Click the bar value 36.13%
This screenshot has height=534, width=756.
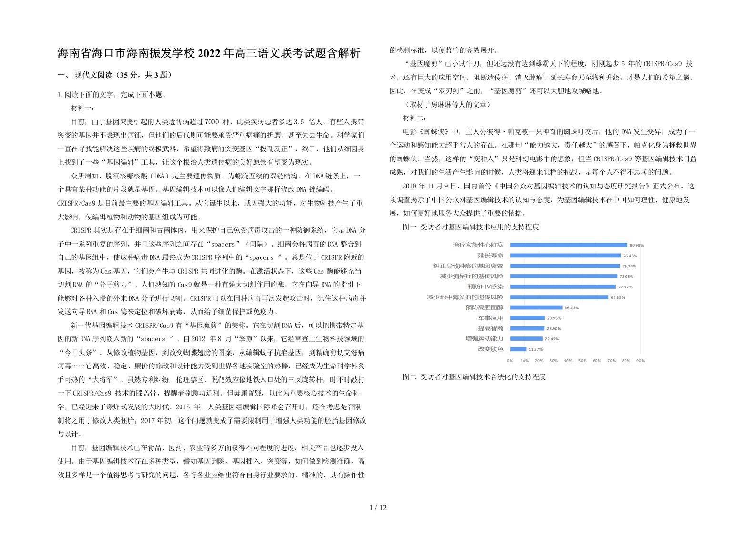tap(572, 308)
